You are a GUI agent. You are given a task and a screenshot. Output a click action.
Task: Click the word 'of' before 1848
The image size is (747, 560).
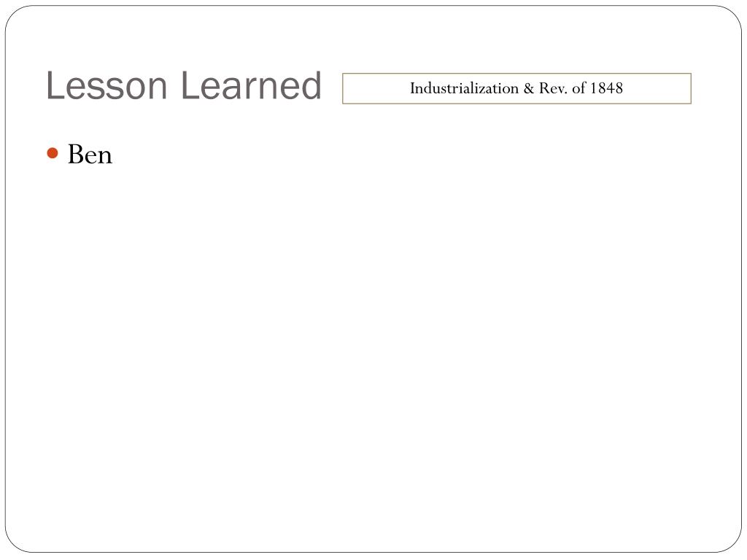pos(578,88)
